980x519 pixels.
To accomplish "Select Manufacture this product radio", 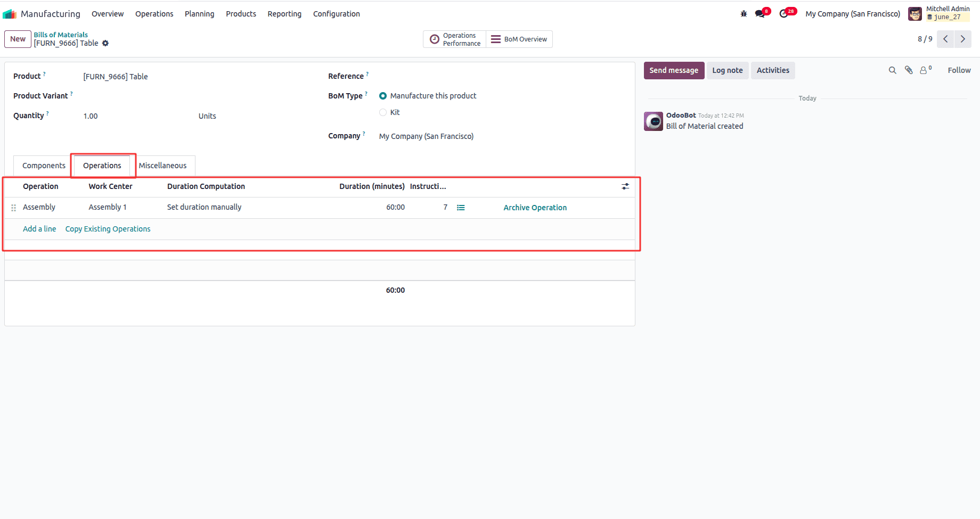I will tap(383, 96).
